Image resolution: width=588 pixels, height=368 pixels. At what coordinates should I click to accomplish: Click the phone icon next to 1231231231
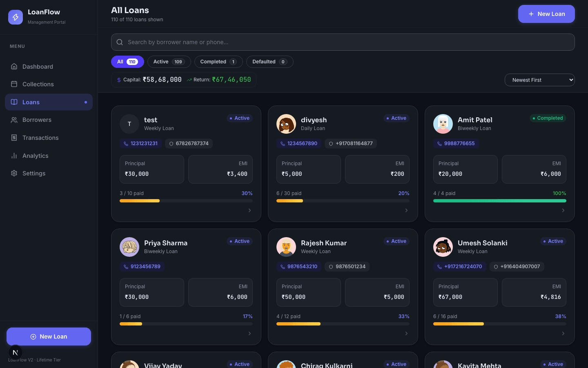pos(126,144)
